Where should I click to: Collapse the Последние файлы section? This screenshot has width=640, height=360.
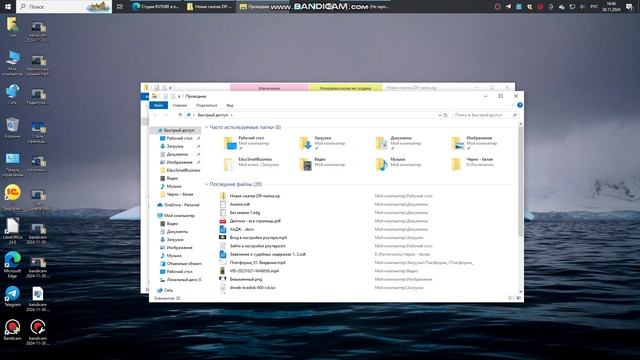(206, 184)
